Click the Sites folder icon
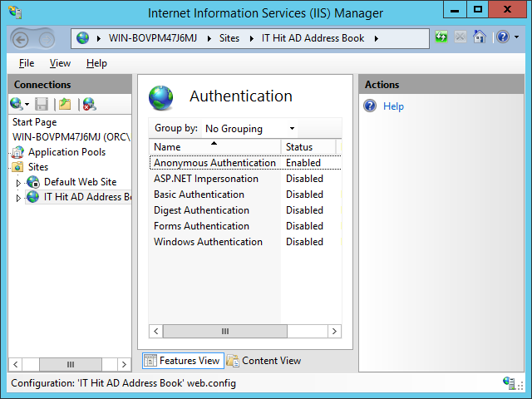 (x=17, y=167)
